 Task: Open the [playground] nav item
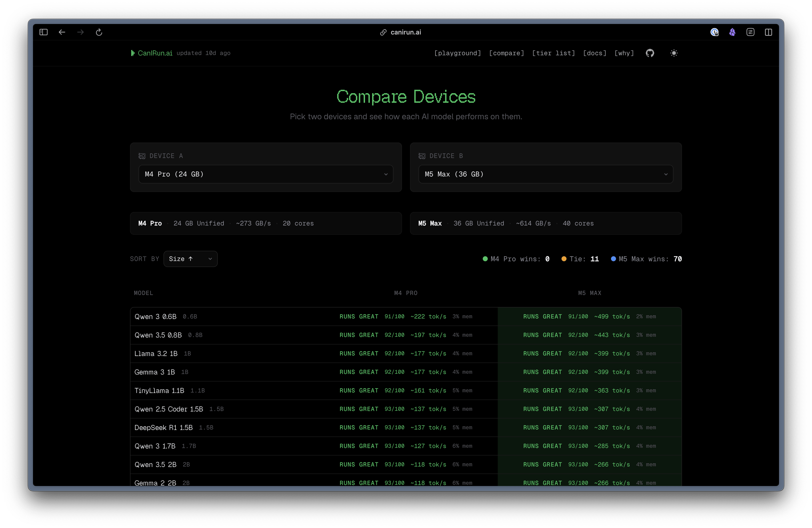pos(457,53)
